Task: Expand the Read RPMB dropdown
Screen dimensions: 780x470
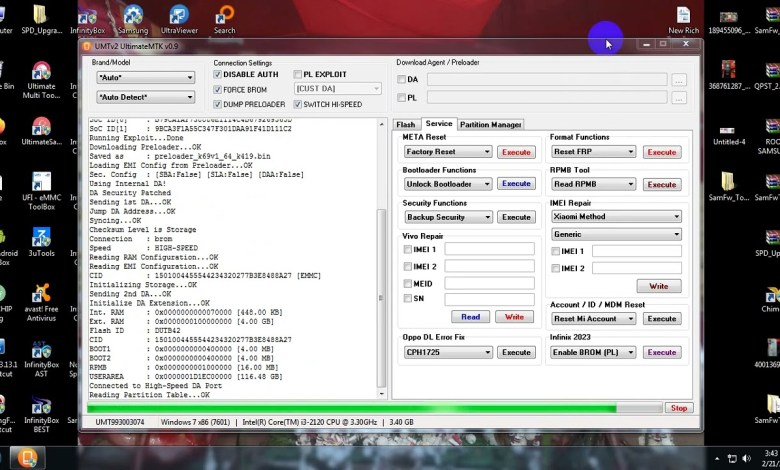Action: [594, 184]
